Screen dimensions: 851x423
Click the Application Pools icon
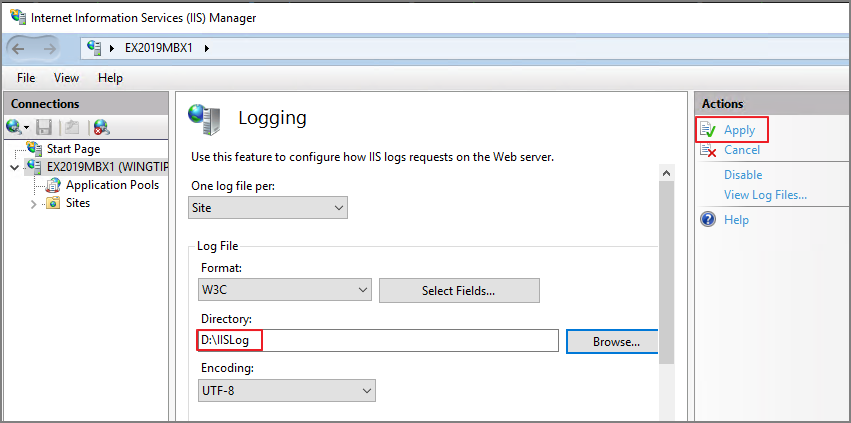pos(54,185)
